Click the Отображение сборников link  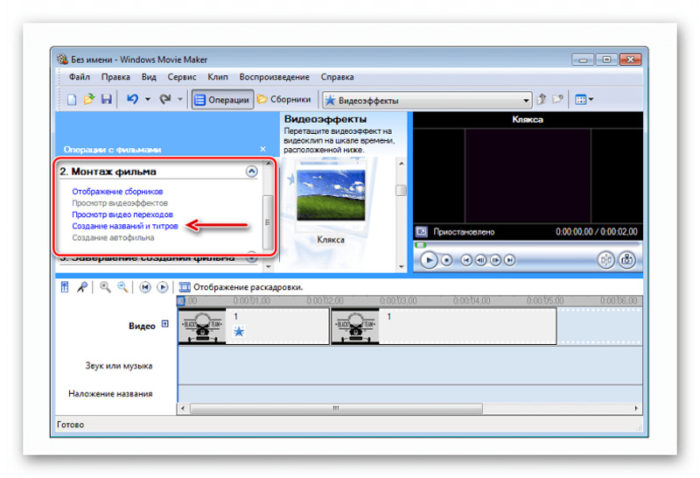117,191
